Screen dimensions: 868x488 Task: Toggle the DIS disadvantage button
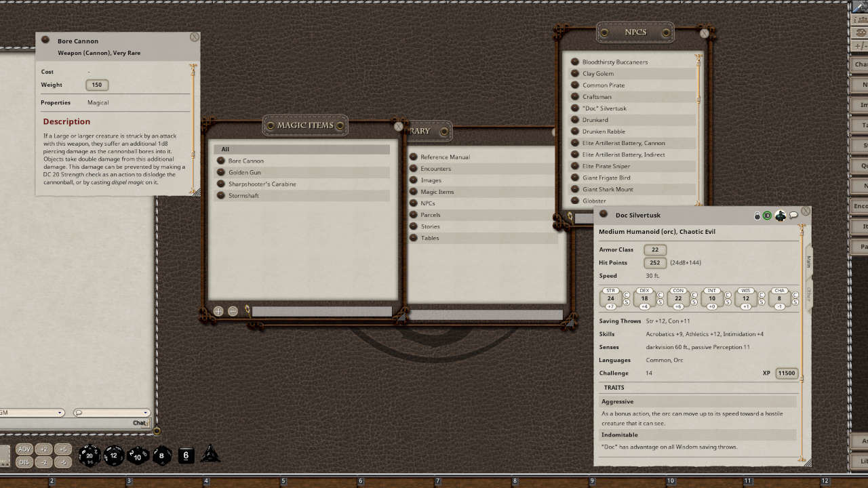tap(24, 462)
